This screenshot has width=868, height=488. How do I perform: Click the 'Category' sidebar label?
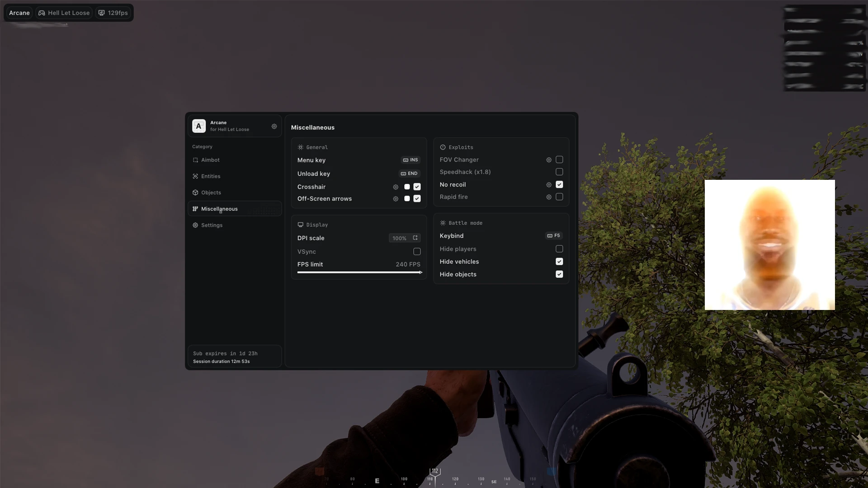[202, 147]
